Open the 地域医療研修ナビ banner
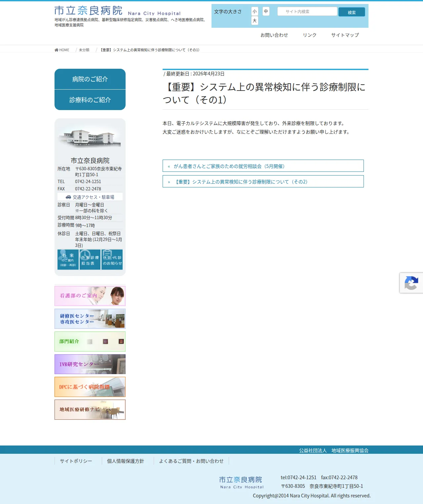The height and width of the screenshot is (504, 423). (x=90, y=409)
